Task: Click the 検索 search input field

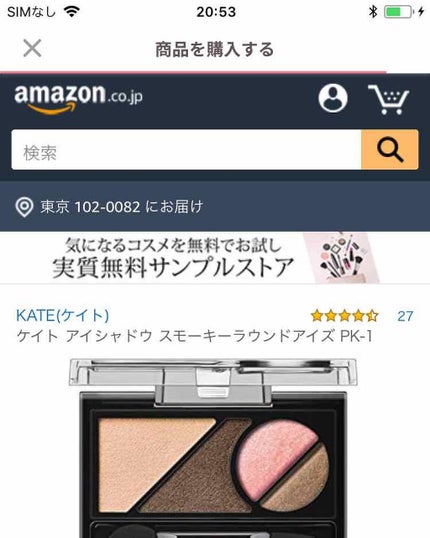Action: pyautogui.click(x=186, y=150)
